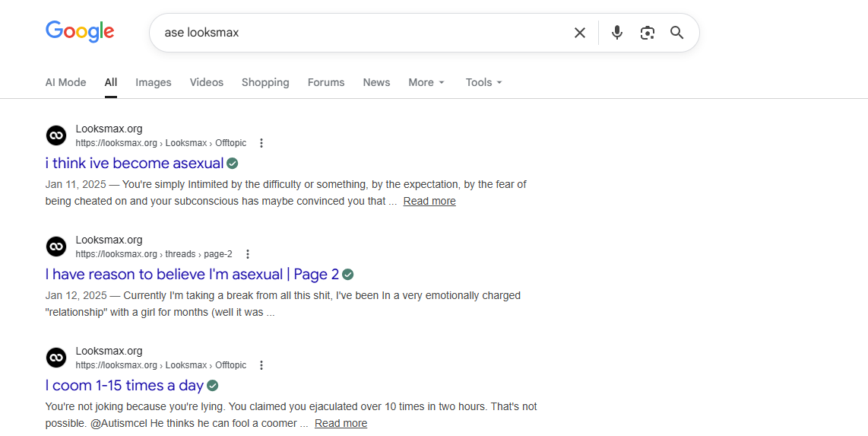Open search by image camera icon
Image resolution: width=868 pixels, height=436 pixels.
647,33
